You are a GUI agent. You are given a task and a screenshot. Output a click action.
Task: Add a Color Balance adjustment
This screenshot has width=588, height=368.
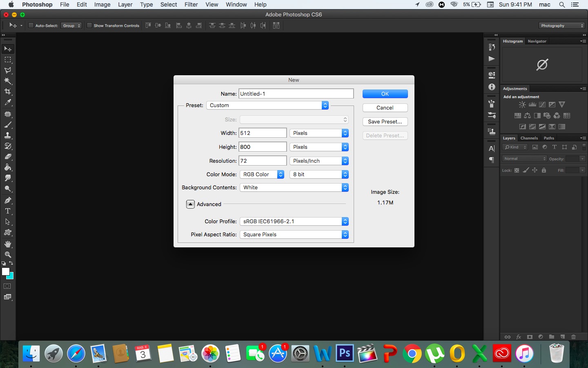click(x=527, y=116)
